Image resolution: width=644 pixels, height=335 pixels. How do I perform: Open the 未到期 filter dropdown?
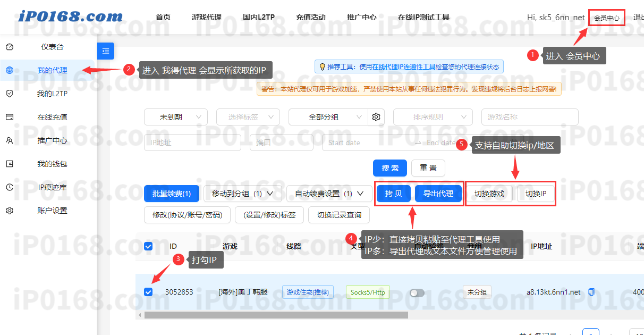(175, 116)
